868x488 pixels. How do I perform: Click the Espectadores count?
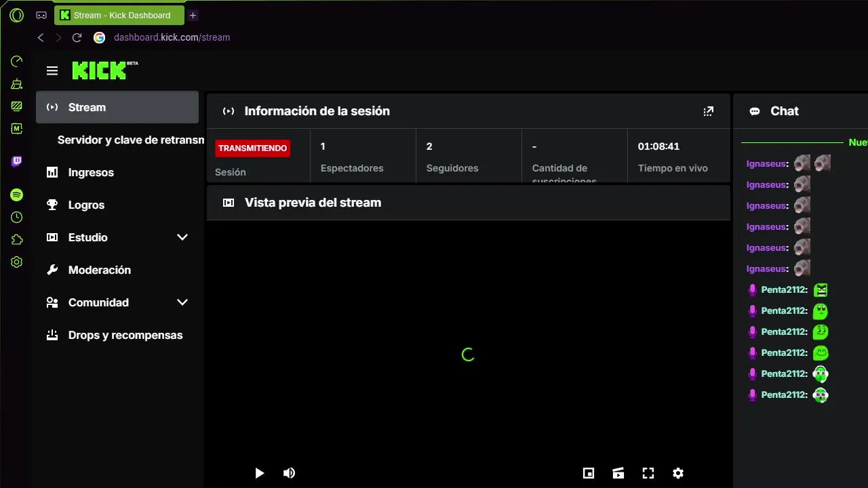tap(323, 146)
